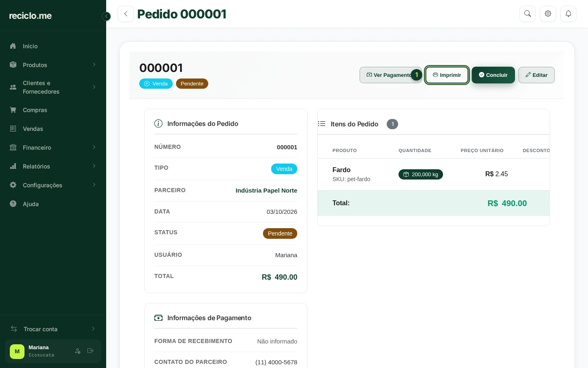The width and height of the screenshot is (588, 368).
Task: Click Não informado in Forma de Recebimento
Action: 277,341
